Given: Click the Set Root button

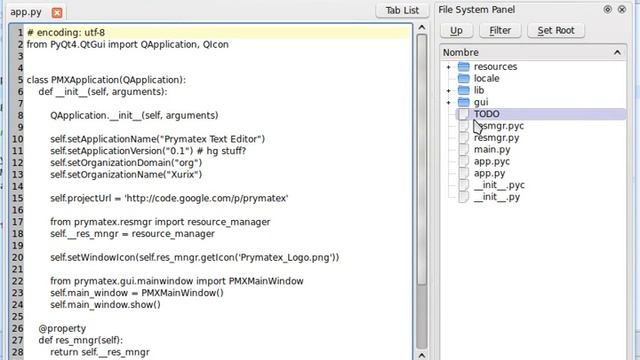Looking at the screenshot, I should coord(556,30).
